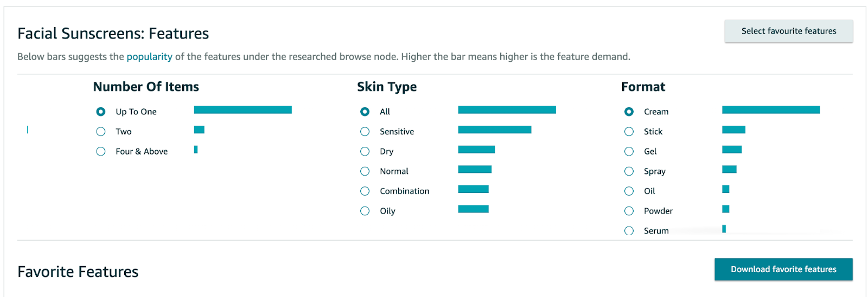Select the Two items radio button
Image resolution: width=868 pixels, height=297 pixels.
(x=101, y=132)
